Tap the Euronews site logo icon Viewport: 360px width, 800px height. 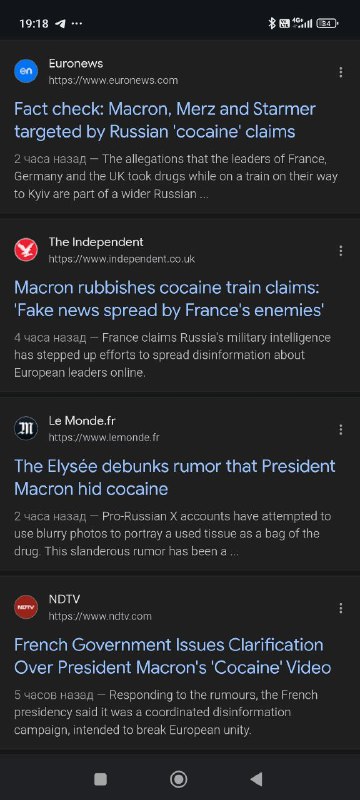(x=25, y=71)
